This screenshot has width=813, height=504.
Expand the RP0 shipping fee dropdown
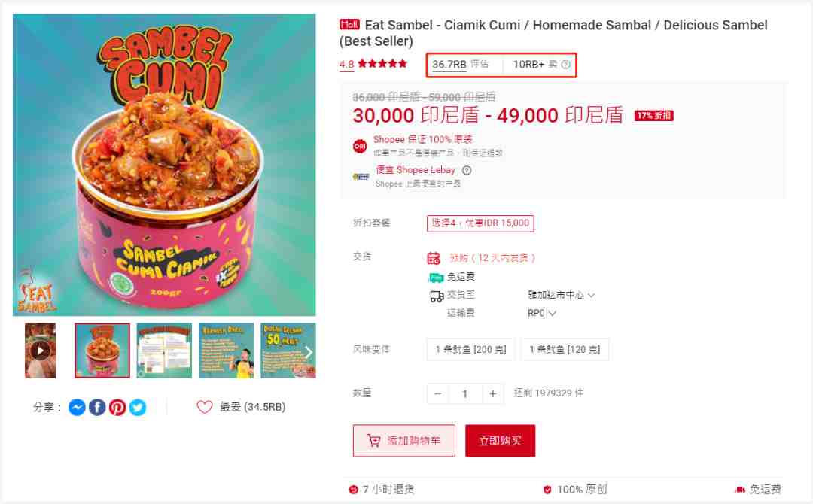click(x=542, y=314)
